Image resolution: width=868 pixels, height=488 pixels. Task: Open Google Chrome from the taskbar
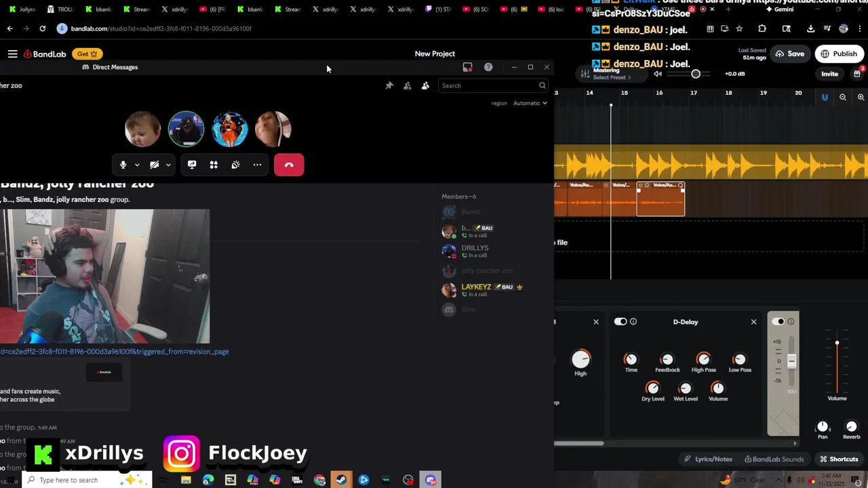[x=319, y=480]
